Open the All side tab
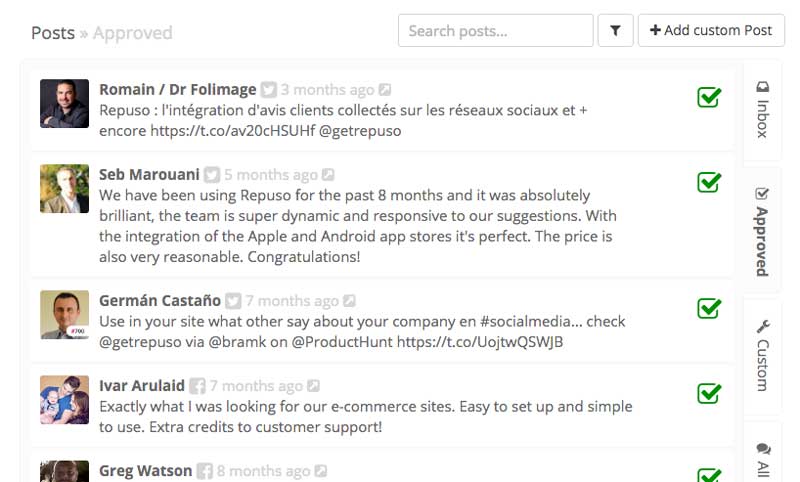Viewport: 800px width, 482px height. (762, 459)
